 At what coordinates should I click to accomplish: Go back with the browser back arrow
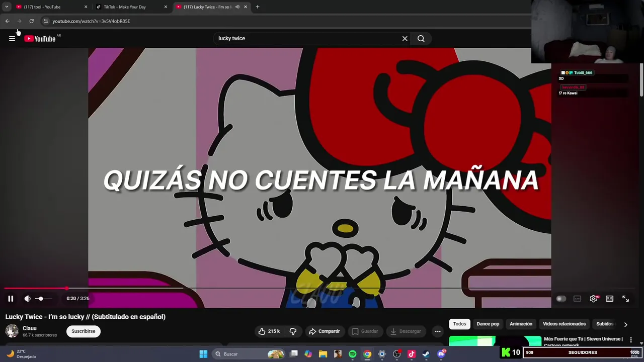8,21
